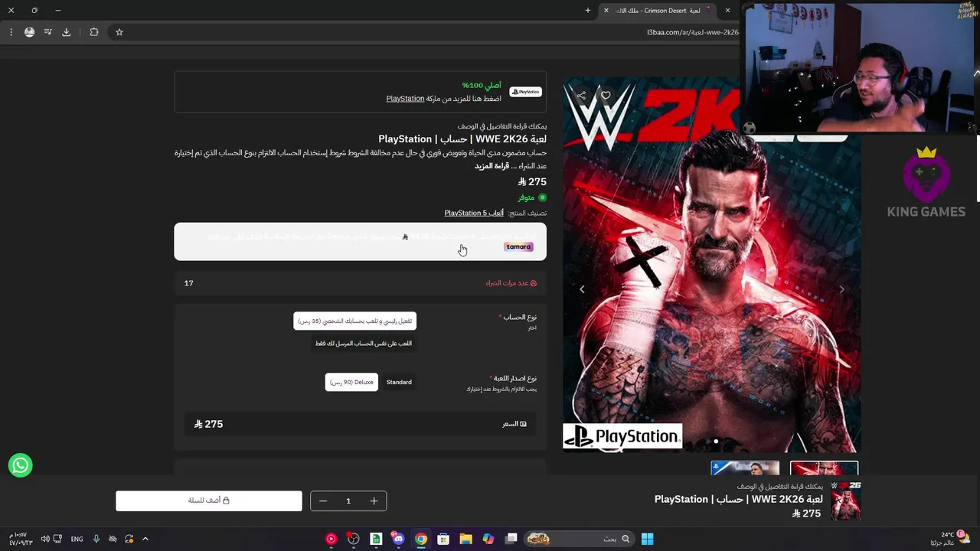980x551 pixels.
Task: Bookmark this page with star icon
Action: (119, 32)
